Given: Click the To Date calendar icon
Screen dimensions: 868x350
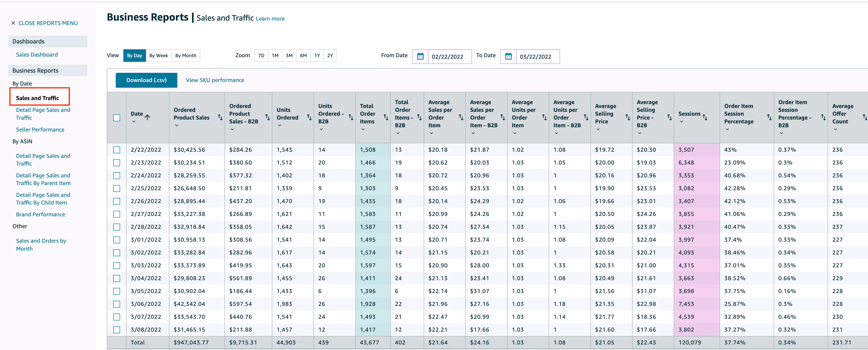Looking at the screenshot, I should [508, 57].
